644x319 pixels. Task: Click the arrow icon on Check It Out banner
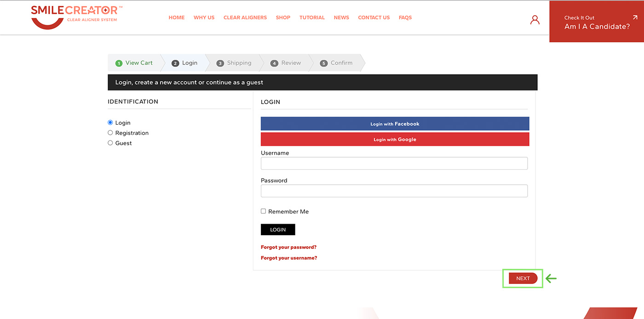click(635, 17)
